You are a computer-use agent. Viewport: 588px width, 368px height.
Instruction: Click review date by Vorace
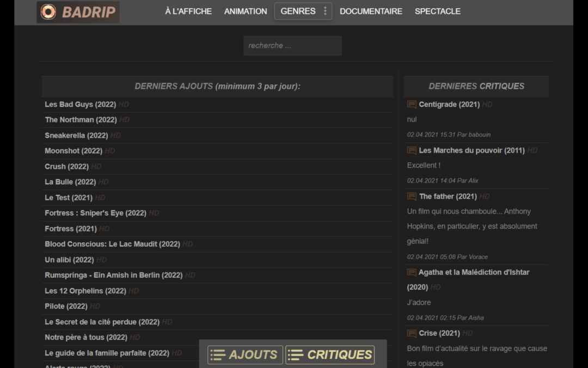pos(448,257)
